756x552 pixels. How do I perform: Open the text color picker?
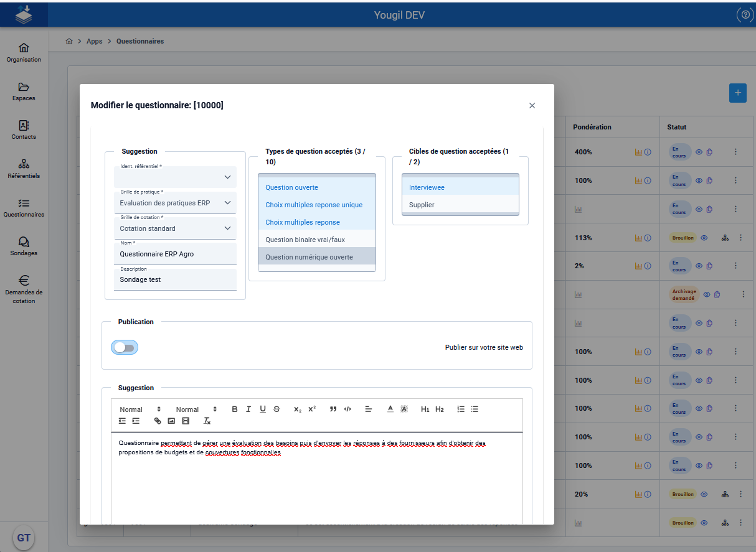(x=390, y=409)
